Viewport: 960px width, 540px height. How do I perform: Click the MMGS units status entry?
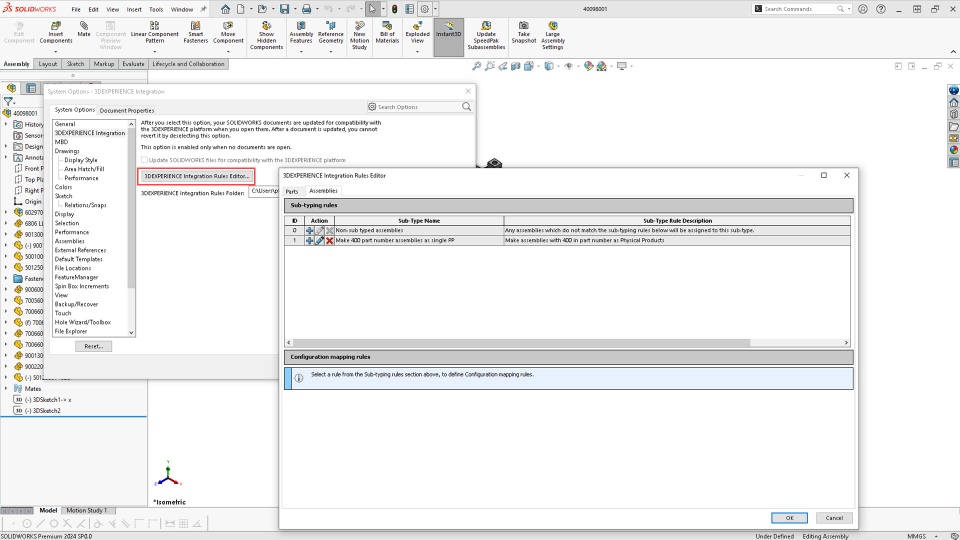point(917,536)
